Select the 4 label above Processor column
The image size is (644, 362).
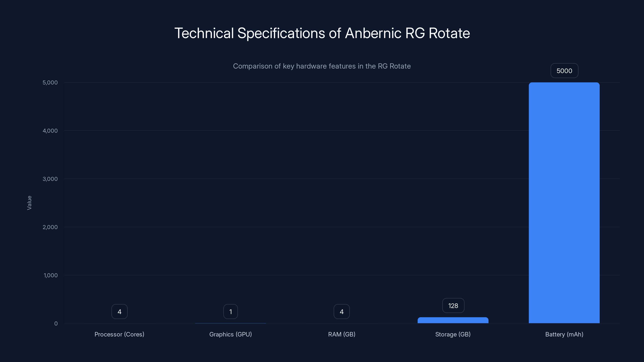[x=119, y=311]
